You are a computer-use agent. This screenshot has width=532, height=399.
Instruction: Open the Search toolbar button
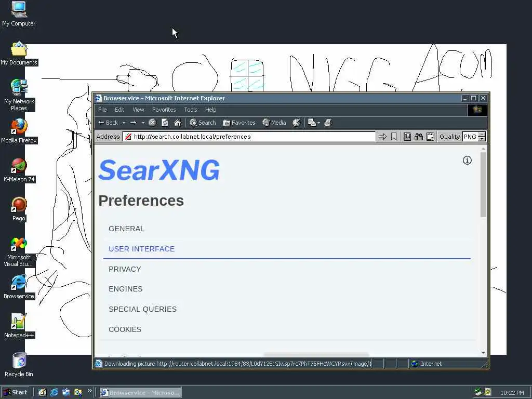pos(203,123)
